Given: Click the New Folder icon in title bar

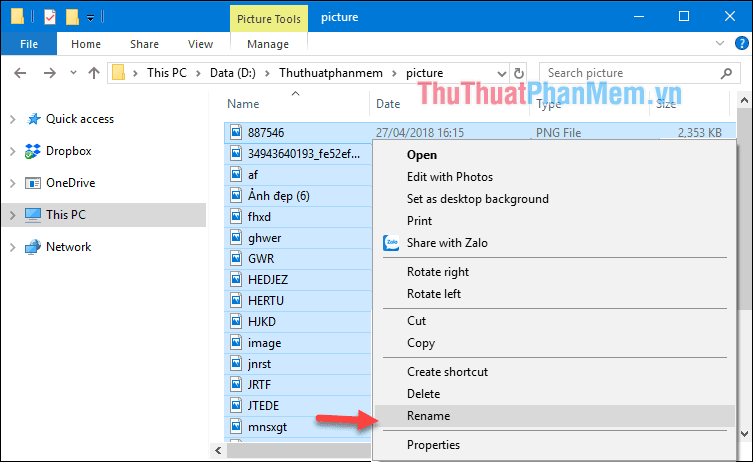Looking at the screenshot, I should [72, 17].
